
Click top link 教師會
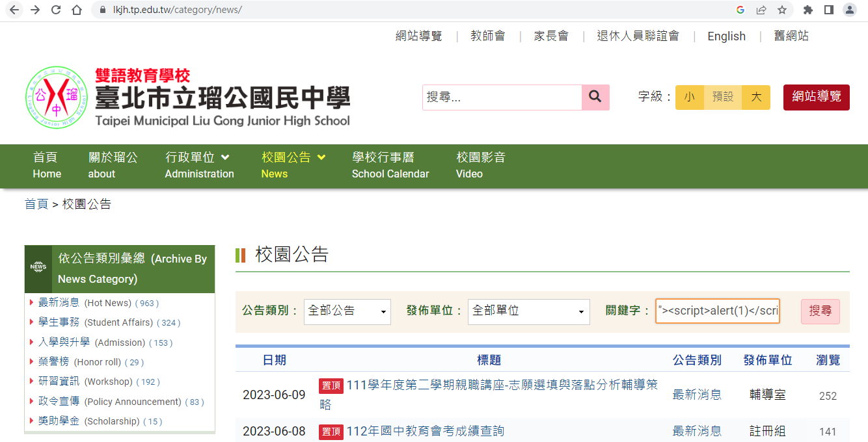(x=488, y=36)
